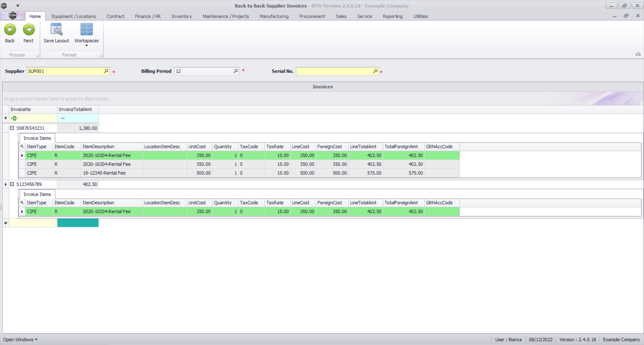This screenshot has width=644, height=345.
Task: Open the Maintenance / Projects ribbon tab
Action: 225,16
